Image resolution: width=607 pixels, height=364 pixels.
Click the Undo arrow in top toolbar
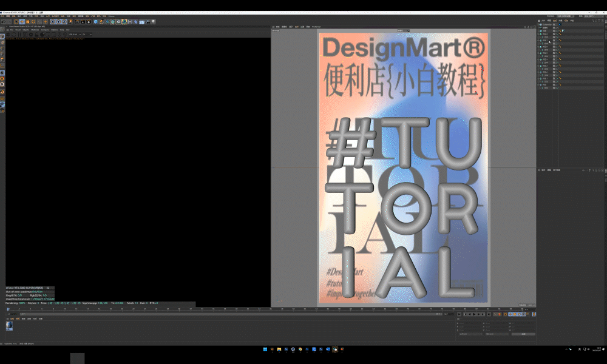coord(4,22)
